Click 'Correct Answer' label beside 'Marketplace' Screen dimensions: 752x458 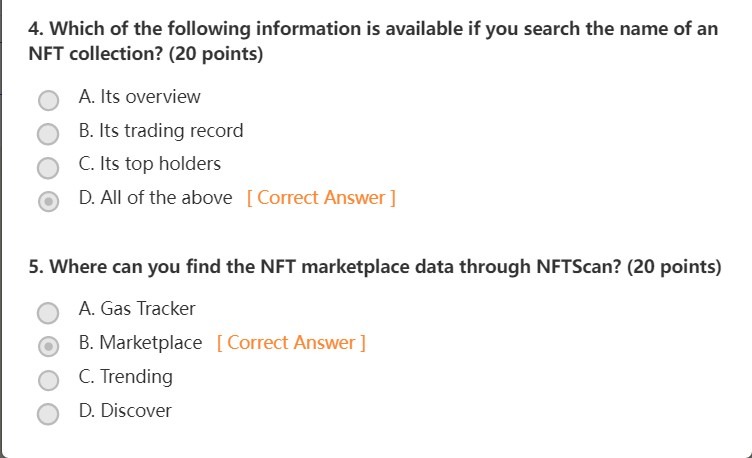[291, 343]
